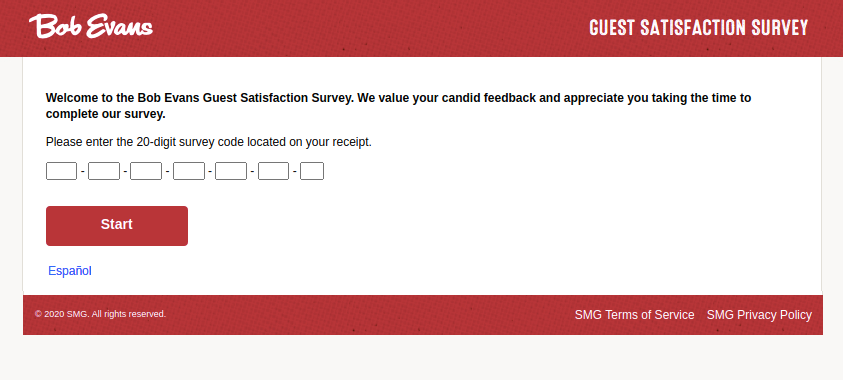Open SMG Terms of Service
Viewport: 843px width, 380px height.
[x=634, y=315]
